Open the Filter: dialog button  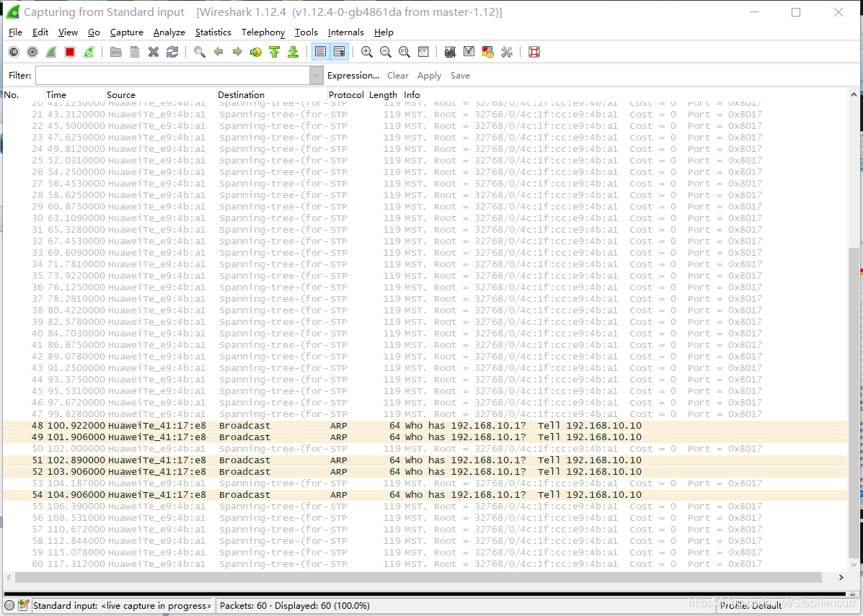[19, 76]
